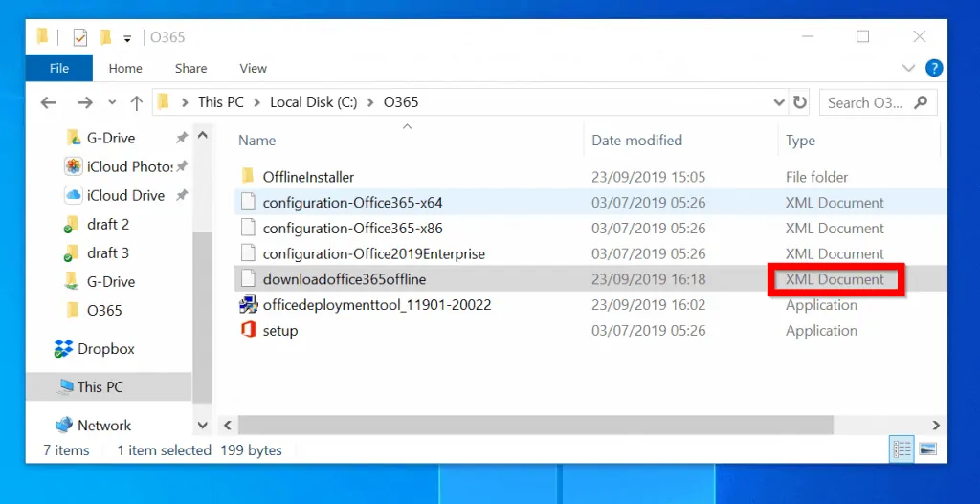The image size is (980, 504).
Task: Expand the chevron after Local Disk (C:) breadcrumb
Action: coord(370,102)
